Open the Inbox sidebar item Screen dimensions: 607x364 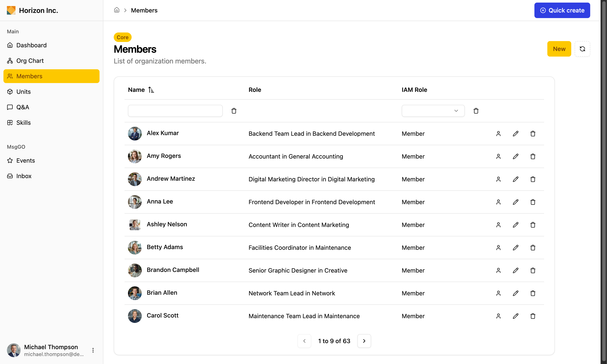coord(24,176)
